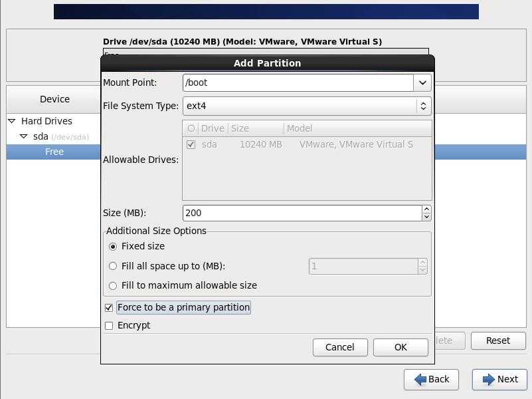Select Fill all space up to (MB)
The height and width of the screenshot is (399, 532).
pyautogui.click(x=113, y=266)
